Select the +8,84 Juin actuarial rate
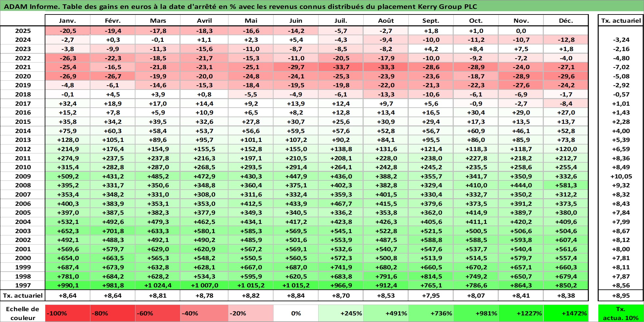This screenshot has width=644, height=322. 296,295
